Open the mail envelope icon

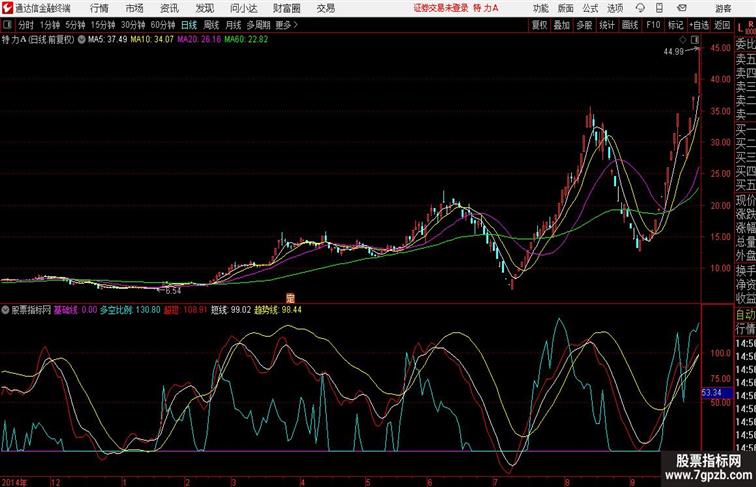point(682,8)
